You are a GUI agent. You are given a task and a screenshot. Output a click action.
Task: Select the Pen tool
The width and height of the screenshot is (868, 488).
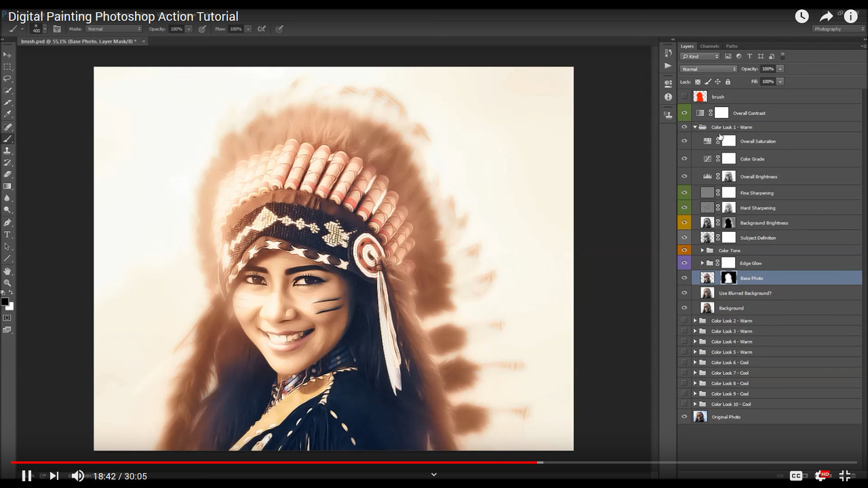pos(7,222)
